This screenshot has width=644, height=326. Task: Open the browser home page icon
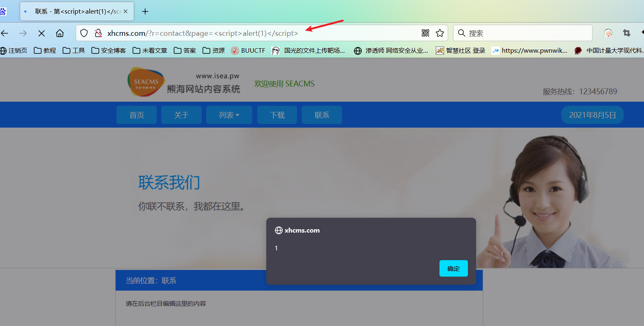[60, 33]
